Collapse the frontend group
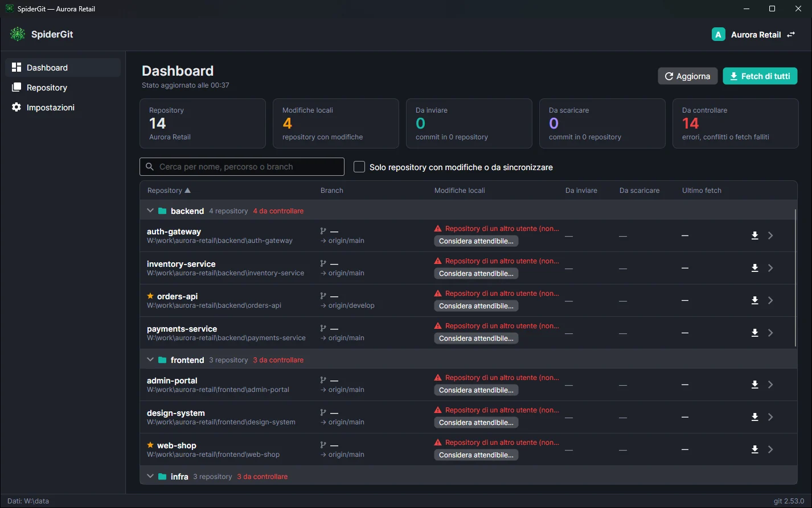 tap(150, 360)
